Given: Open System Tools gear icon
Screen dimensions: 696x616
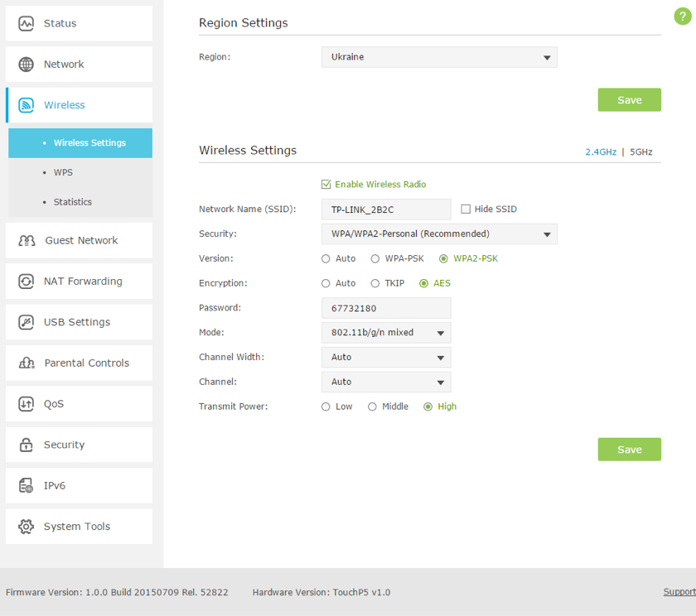Looking at the screenshot, I should [26, 527].
